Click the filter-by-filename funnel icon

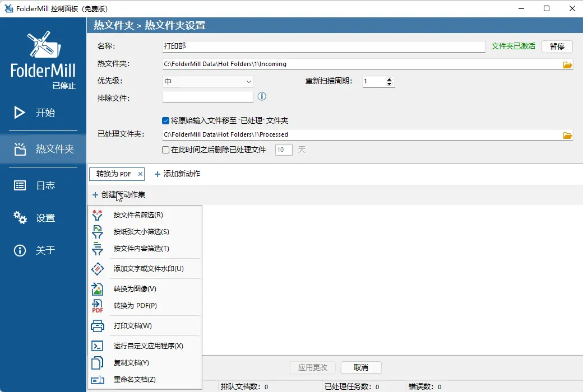point(98,215)
